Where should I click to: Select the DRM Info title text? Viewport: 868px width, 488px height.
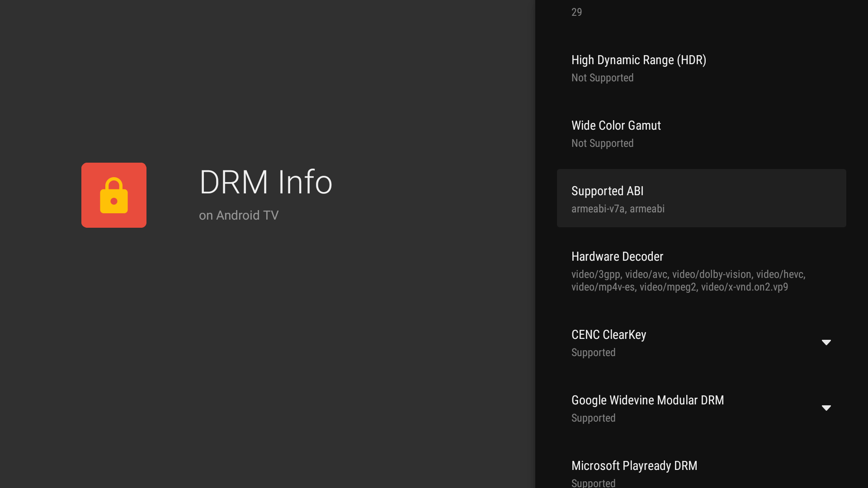265,182
